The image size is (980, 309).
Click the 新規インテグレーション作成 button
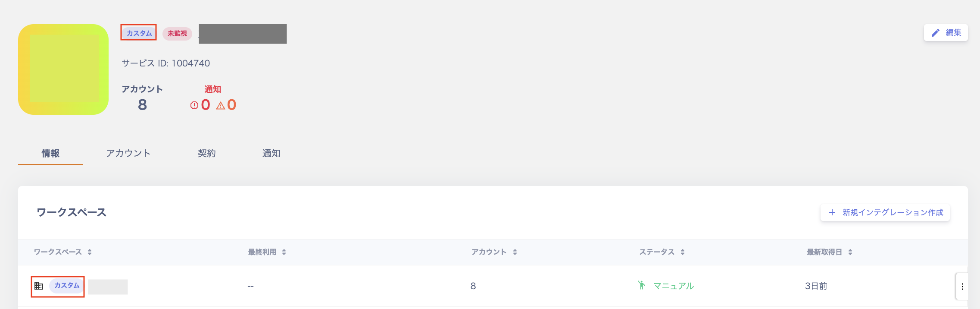pyautogui.click(x=885, y=212)
